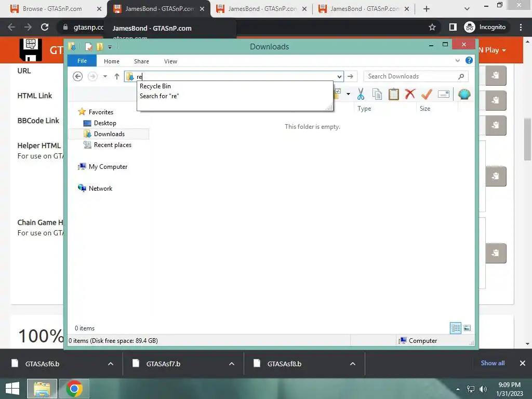This screenshot has width=532, height=399.
Task: Open GTASAsf7.b download options chevron
Action: pos(232,364)
